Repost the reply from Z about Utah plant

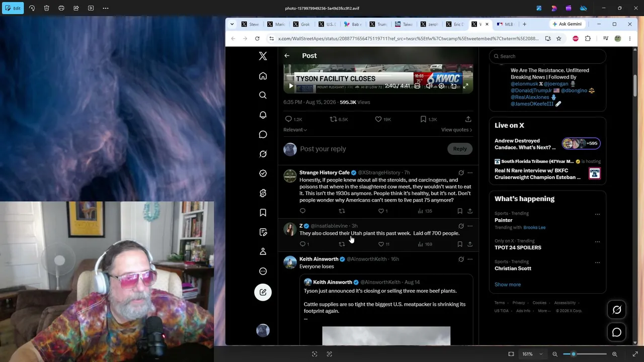342,244
